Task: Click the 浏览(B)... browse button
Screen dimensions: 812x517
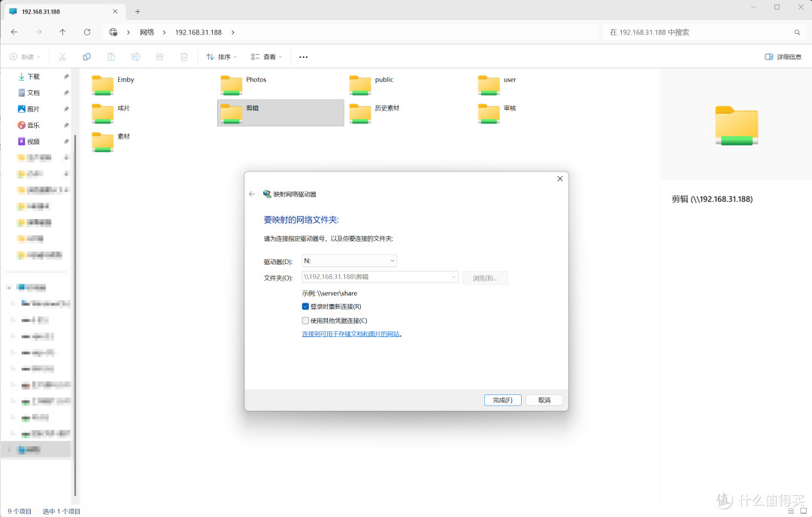Action: point(485,278)
